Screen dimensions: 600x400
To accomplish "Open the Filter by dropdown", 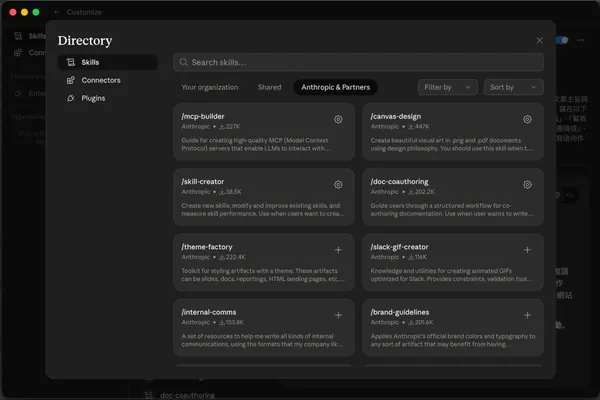I will [x=447, y=87].
